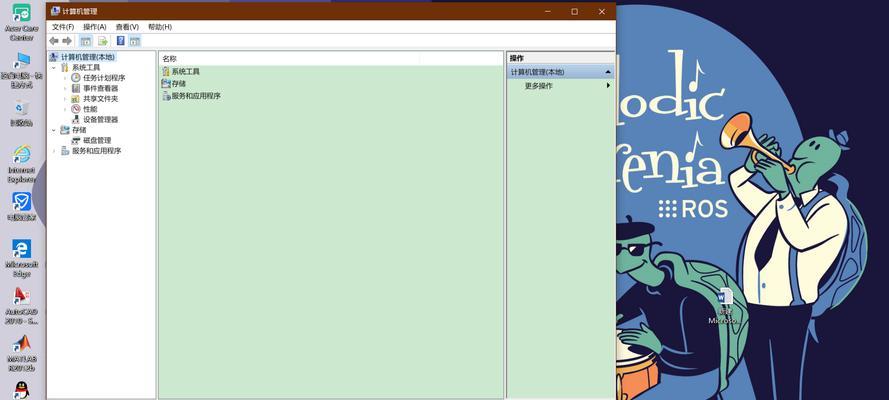Open the 文件(F) menu
The height and width of the screenshot is (400, 889).
point(63,27)
